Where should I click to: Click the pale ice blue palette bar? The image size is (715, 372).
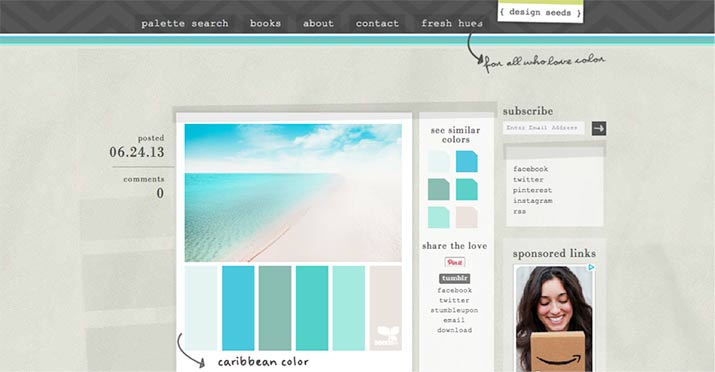point(201,308)
